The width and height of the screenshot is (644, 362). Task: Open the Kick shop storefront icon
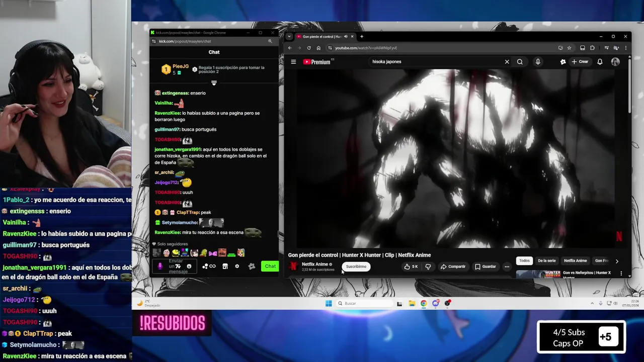pos(225,266)
